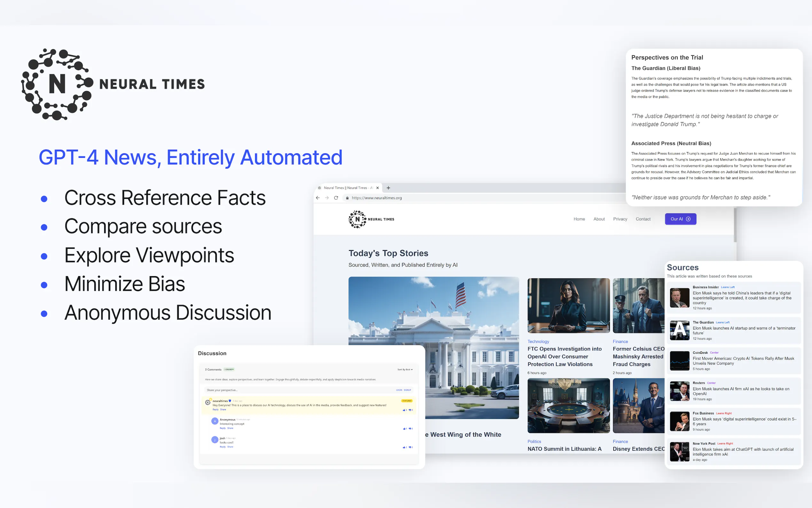The height and width of the screenshot is (508, 812).
Task: Open a new browser tab with plus
Action: click(388, 188)
